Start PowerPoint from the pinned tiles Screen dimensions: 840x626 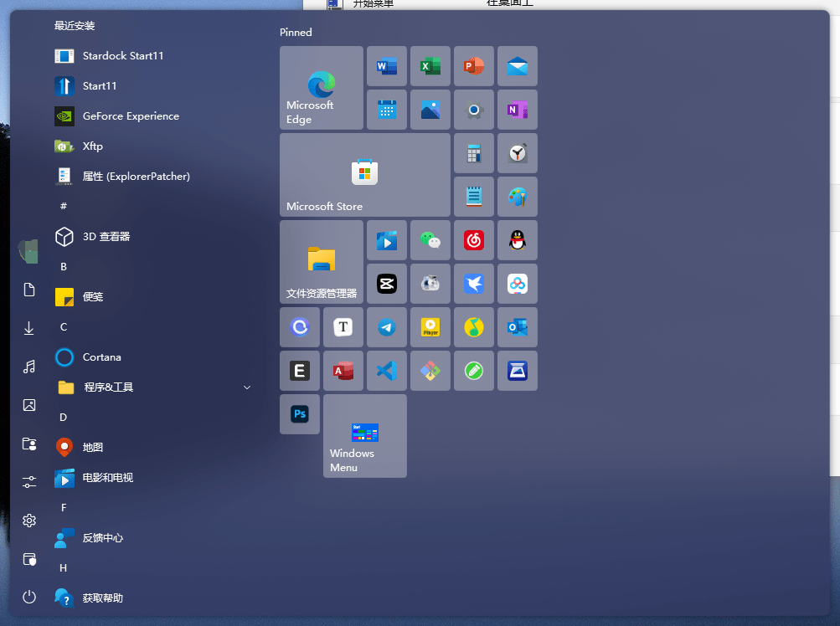[x=474, y=66]
